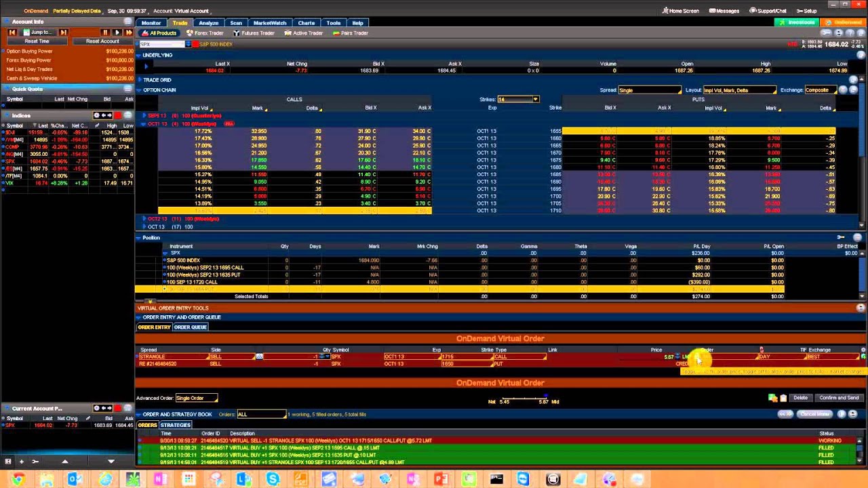This screenshot has height=488, width=868.
Task: Collapse the Position section
Action: point(139,238)
